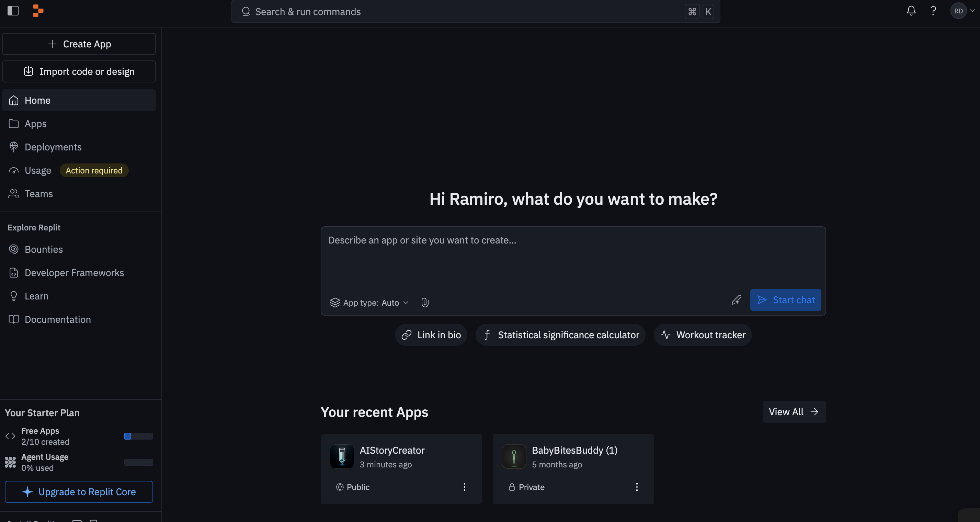Open AIStoryCreator three-dot menu
Viewport: 980px width, 522px height.
[x=464, y=487]
